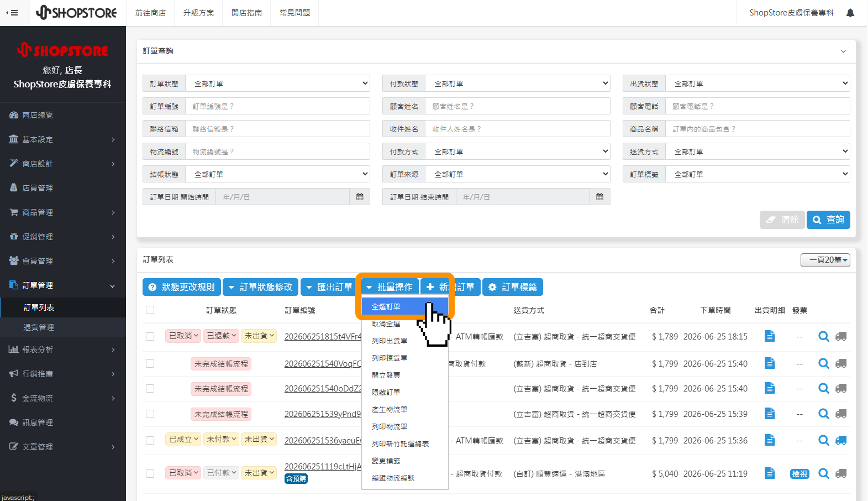The image size is (868, 501).
Task: Choose 編輯物流編號 from batch menu
Action: click(x=404, y=478)
